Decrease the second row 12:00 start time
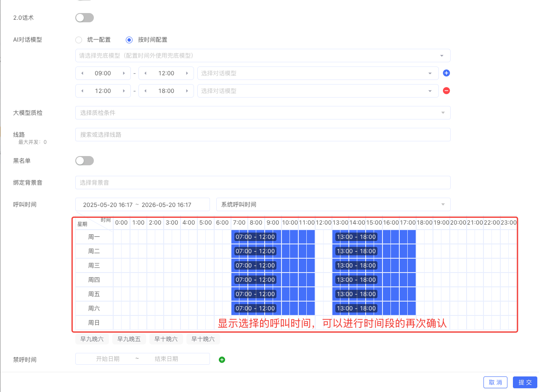 coord(82,91)
